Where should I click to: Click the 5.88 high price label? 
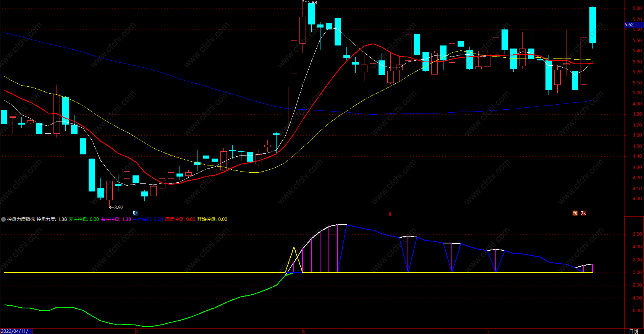click(x=312, y=3)
